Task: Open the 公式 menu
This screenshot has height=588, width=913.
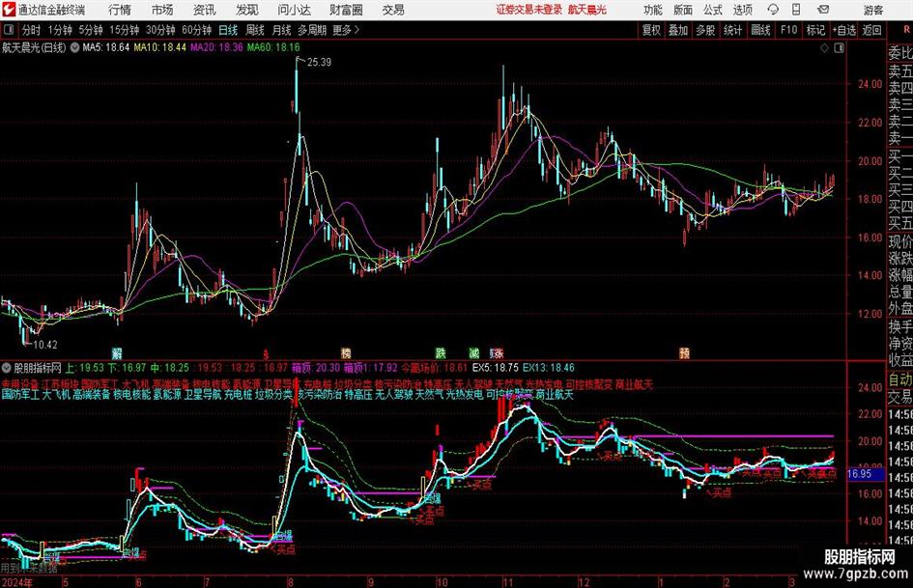Action: (x=712, y=10)
